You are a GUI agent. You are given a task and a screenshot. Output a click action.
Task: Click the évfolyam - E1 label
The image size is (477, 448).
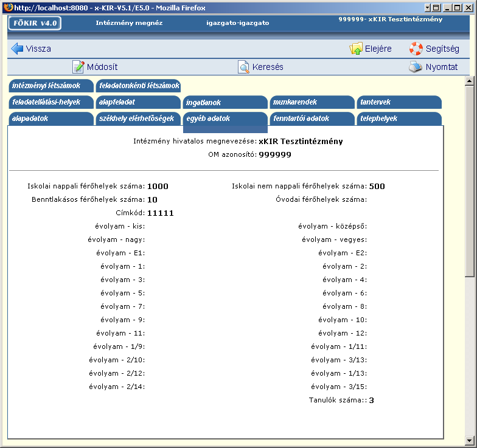pyautogui.click(x=120, y=253)
